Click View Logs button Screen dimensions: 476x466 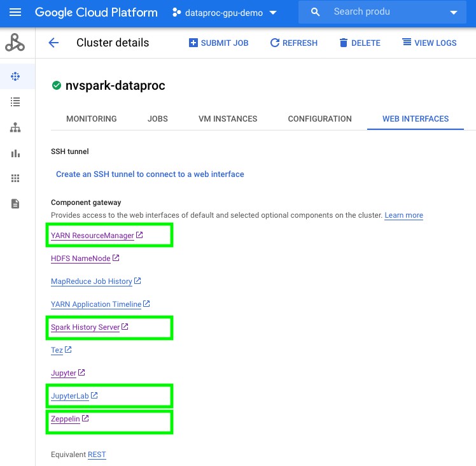pos(430,43)
